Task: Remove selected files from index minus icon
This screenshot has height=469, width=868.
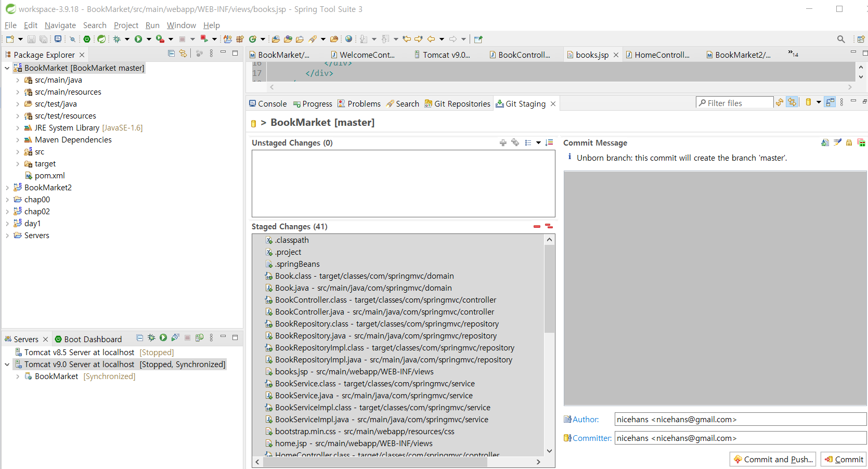Action: 537,226
